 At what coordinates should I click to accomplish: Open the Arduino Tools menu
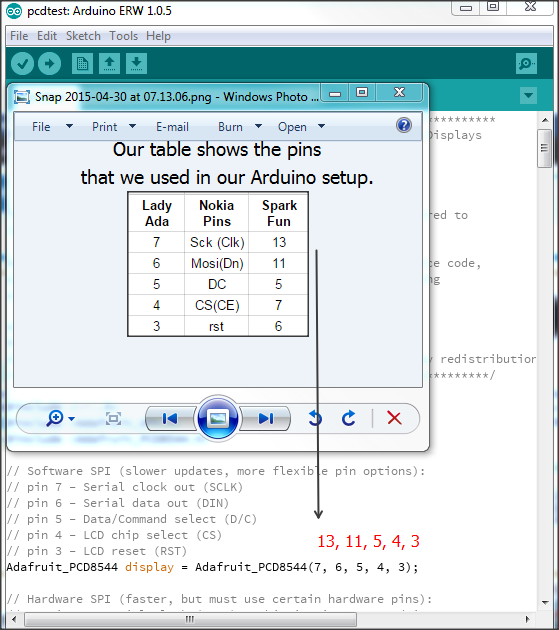pyautogui.click(x=123, y=36)
